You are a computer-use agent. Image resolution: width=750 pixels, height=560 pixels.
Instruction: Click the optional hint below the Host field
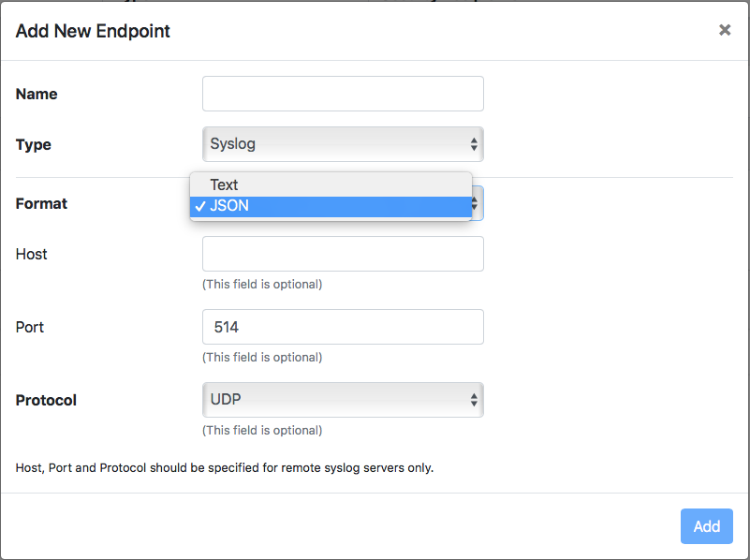262,284
